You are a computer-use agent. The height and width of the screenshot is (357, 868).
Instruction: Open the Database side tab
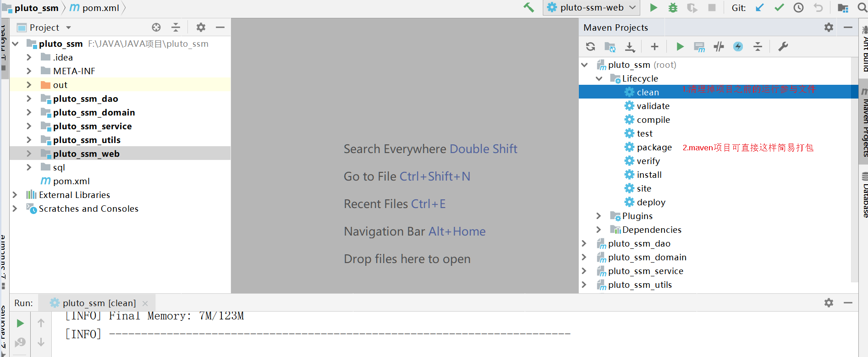864,195
